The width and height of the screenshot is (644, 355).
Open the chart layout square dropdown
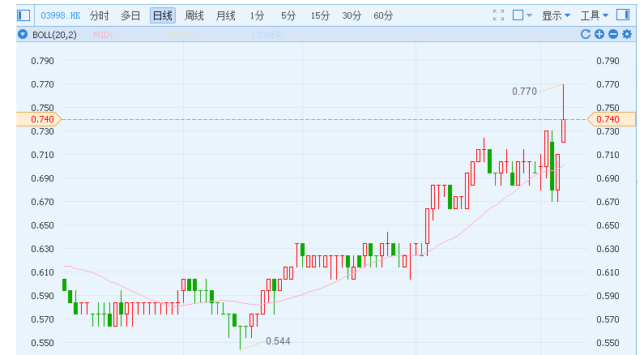click(522, 15)
